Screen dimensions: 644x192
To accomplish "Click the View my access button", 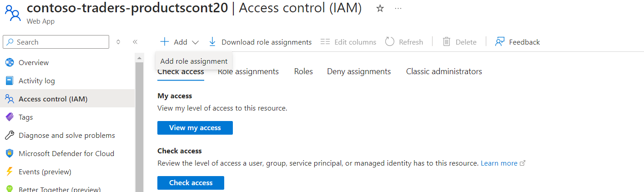I will click(x=195, y=128).
